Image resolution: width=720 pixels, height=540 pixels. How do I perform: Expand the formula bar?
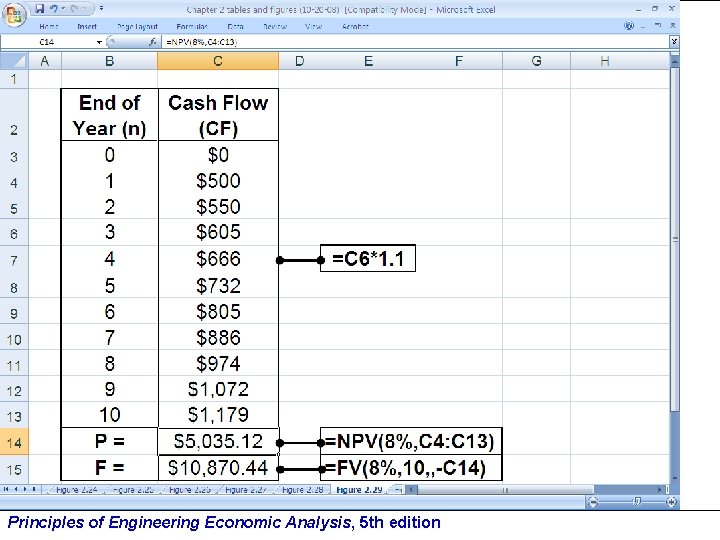pyautogui.click(x=674, y=42)
